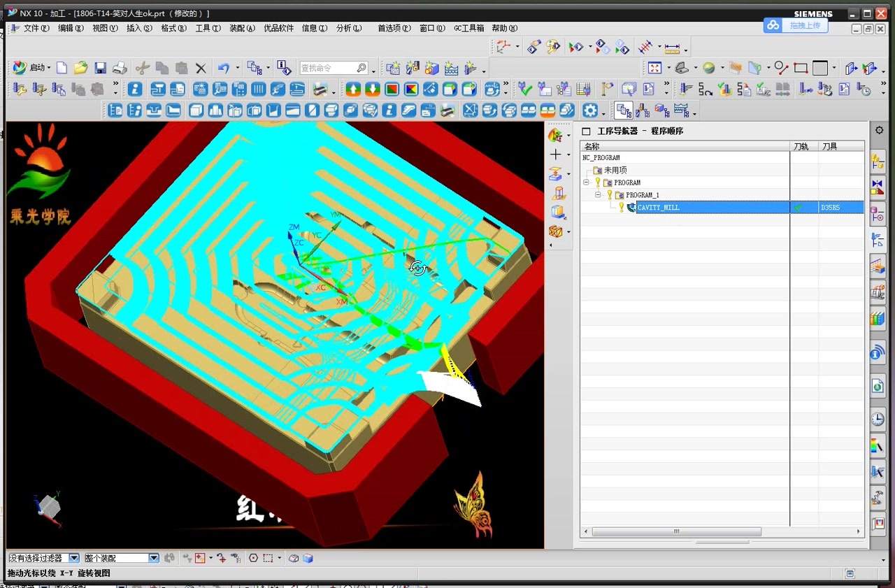
Task: Click the Fit view icon
Action: click(x=654, y=68)
